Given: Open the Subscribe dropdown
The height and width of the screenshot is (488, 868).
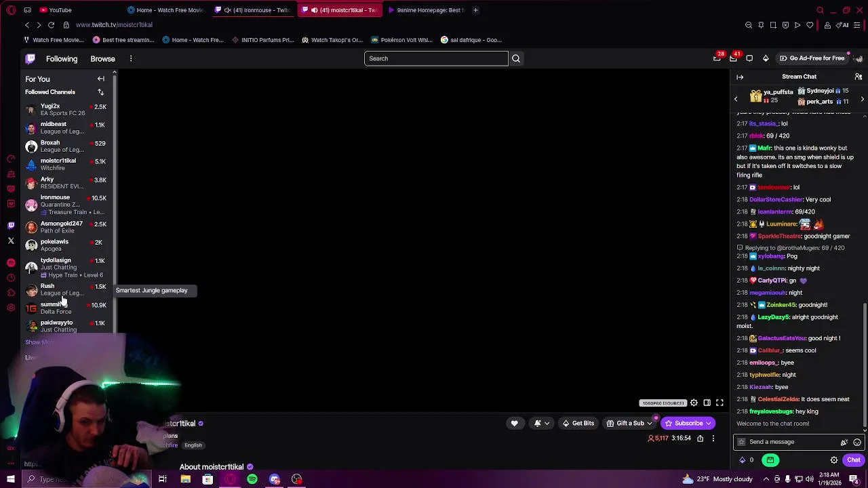Looking at the screenshot, I should coord(688,424).
